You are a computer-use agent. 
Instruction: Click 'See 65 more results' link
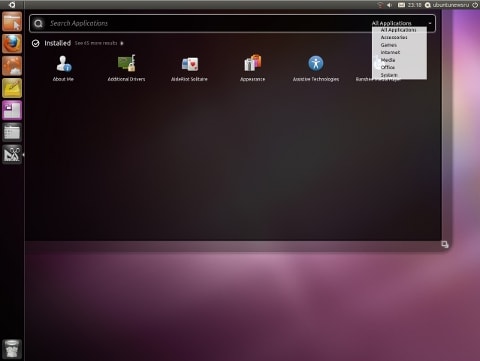pyautogui.click(x=99, y=43)
